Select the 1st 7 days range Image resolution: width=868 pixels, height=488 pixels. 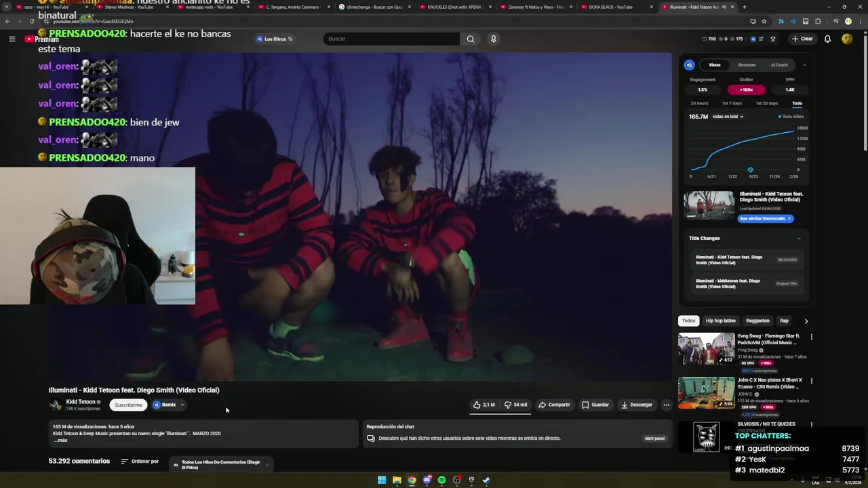(732, 103)
